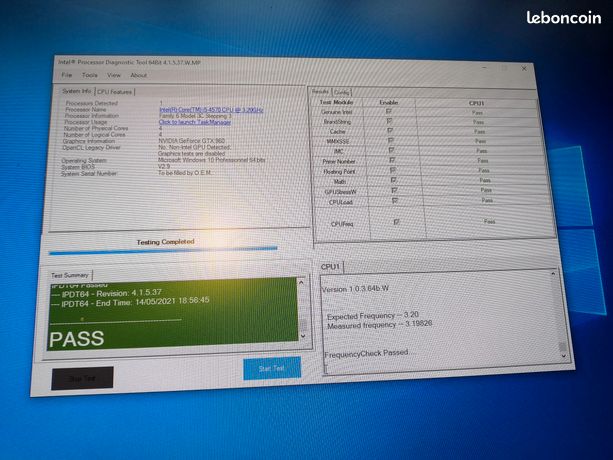
Task: Click the blue Start Test button
Action: (272, 368)
